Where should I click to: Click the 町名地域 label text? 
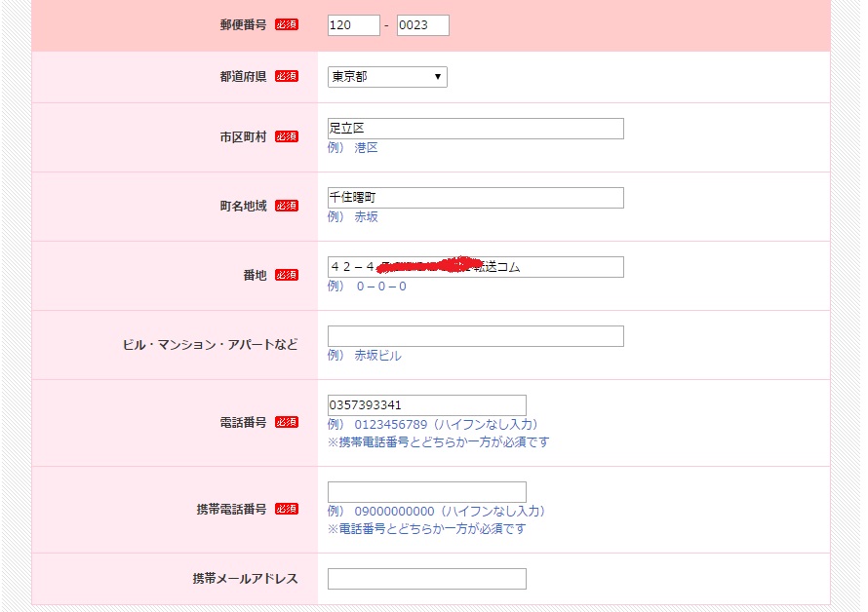pyautogui.click(x=243, y=206)
